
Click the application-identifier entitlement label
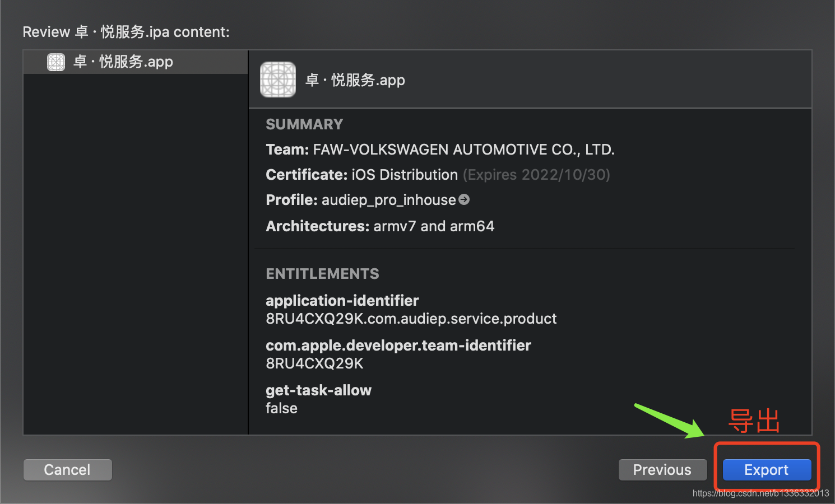[x=342, y=301]
